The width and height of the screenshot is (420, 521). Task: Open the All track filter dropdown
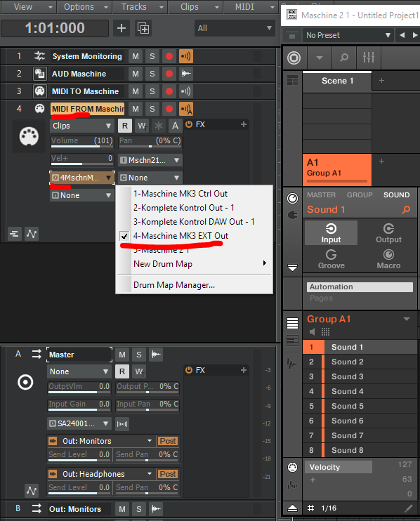(235, 28)
